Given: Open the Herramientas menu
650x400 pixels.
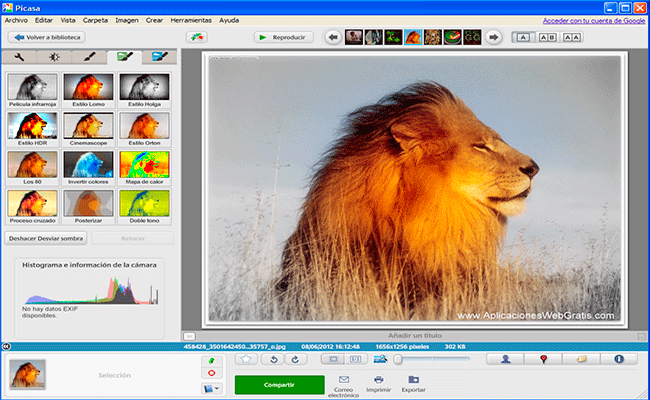Looking at the screenshot, I should 191,20.
